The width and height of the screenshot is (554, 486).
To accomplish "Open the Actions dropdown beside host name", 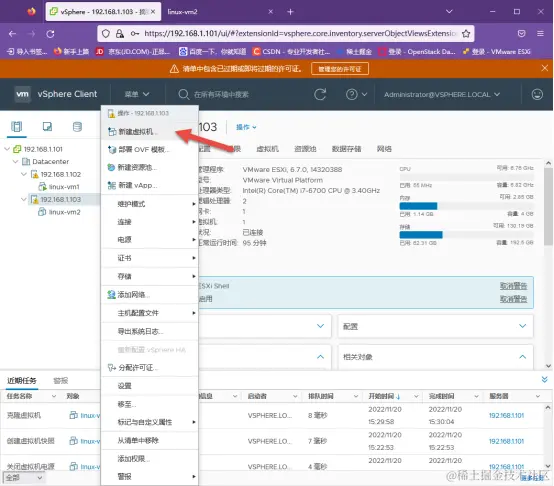I will (x=246, y=127).
